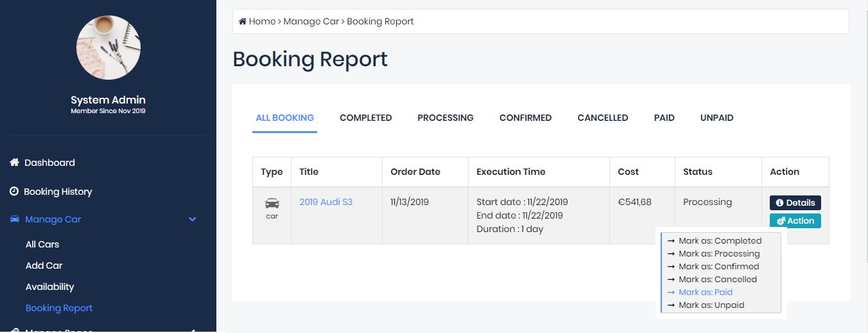Select Mark as: Paid option
The image size is (868, 333).
pos(705,292)
